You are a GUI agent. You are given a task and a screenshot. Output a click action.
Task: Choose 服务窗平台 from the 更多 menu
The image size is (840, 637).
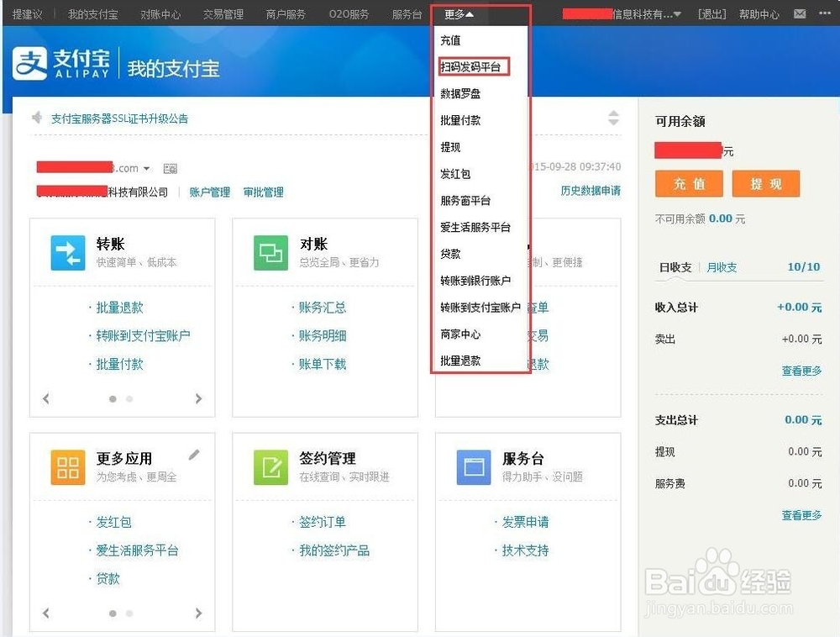pyautogui.click(x=465, y=201)
